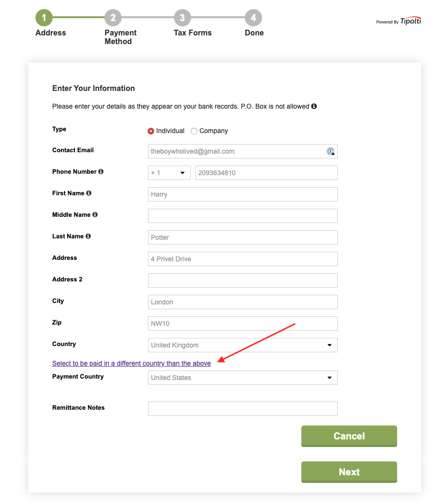Screen dimensions: 446x504
Task: Expand the Payment Country dropdown
Action: [242, 378]
